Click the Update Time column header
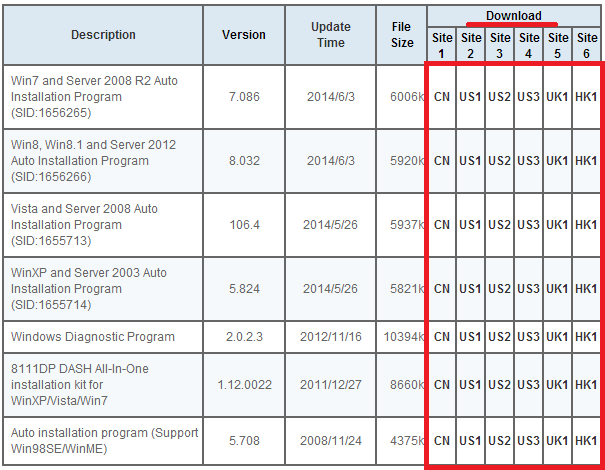 coord(331,35)
